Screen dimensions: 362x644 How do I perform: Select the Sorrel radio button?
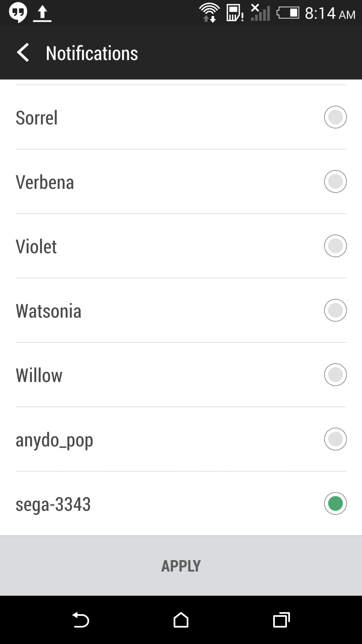coord(335,117)
